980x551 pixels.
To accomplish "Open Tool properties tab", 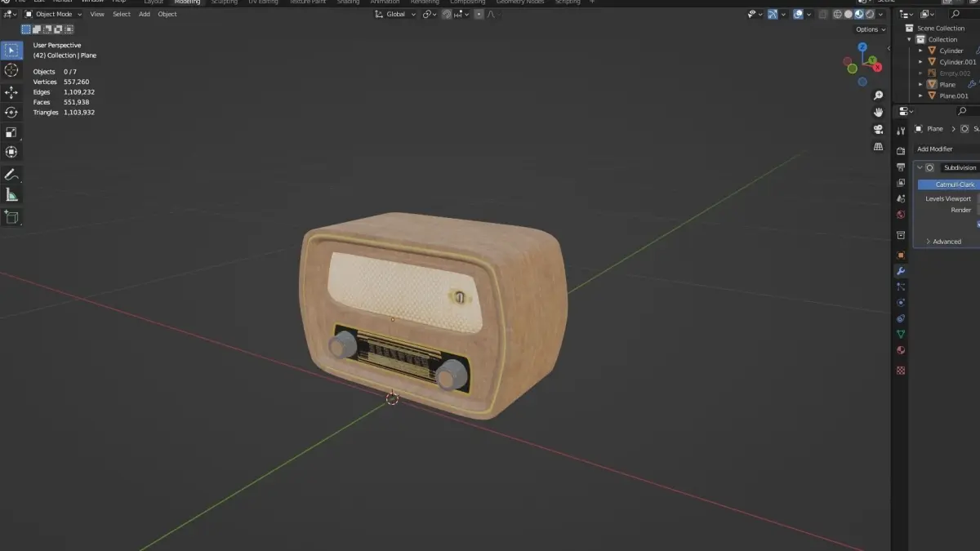I will tap(901, 131).
